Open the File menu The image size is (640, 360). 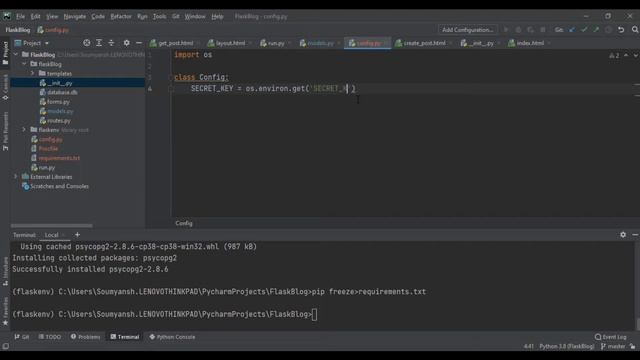[x=20, y=16]
